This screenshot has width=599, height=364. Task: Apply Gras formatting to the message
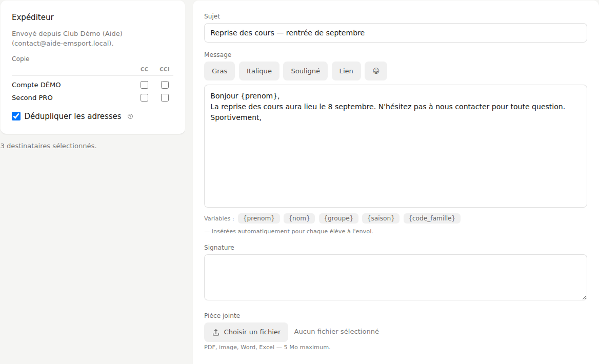[219, 71]
